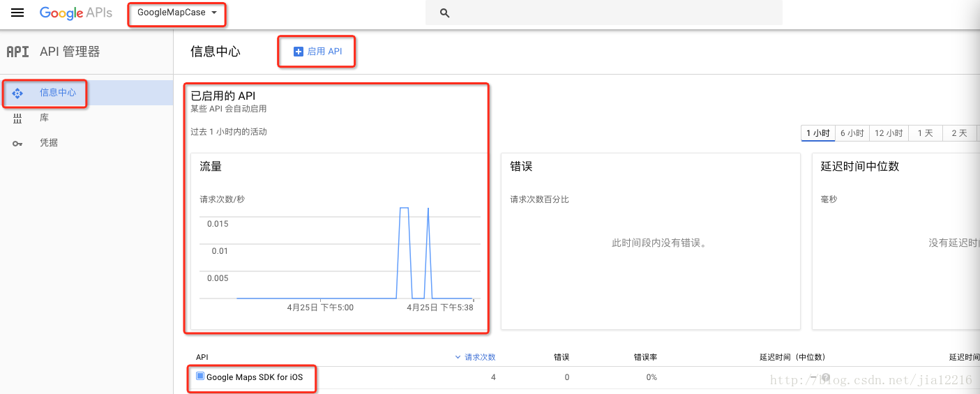Sort by 请求次数 column header
Screen dimensions: 980x394
tap(475, 357)
